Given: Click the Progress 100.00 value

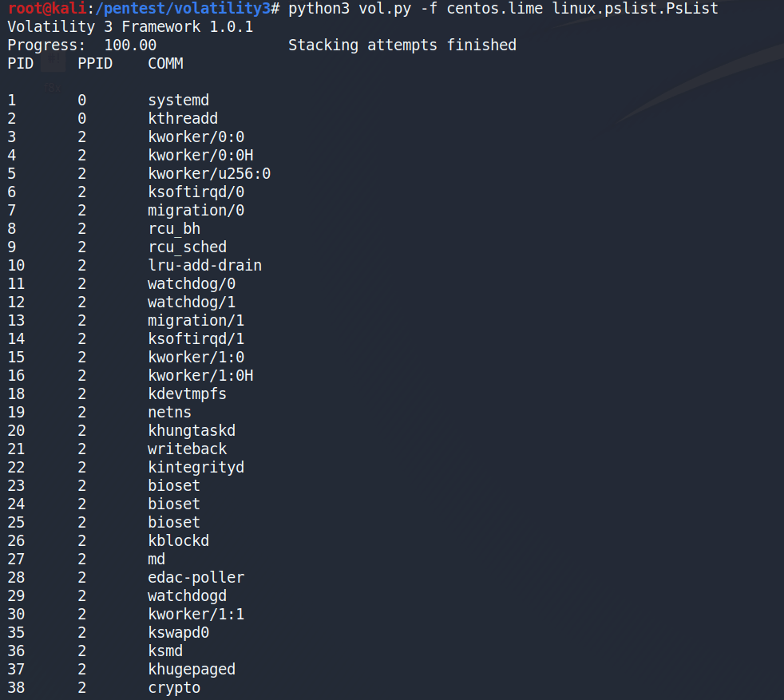Looking at the screenshot, I should pos(130,45).
